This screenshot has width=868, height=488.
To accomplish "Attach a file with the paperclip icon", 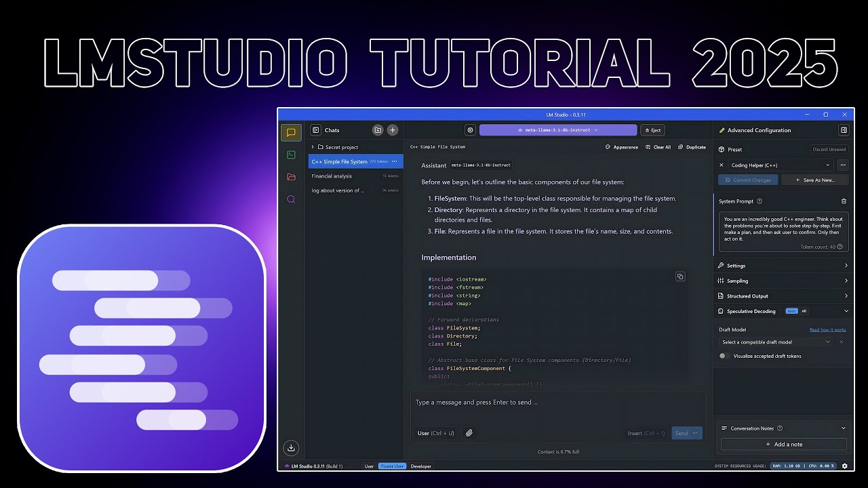I will (x=469, y=433).
